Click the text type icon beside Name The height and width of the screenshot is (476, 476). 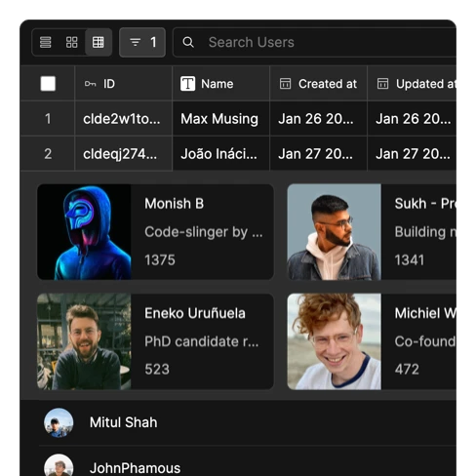coord(187,84)
